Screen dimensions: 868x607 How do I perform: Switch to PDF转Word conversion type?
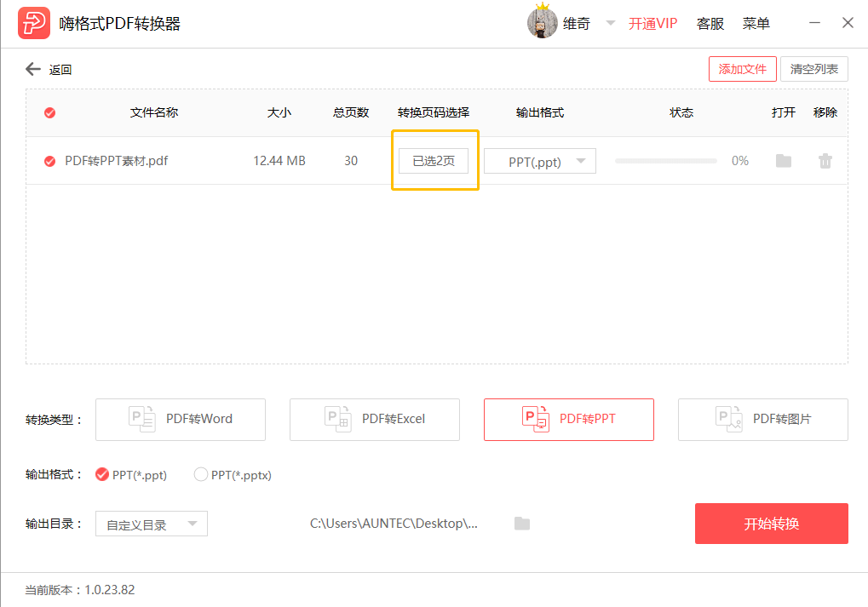pos(181,420)
